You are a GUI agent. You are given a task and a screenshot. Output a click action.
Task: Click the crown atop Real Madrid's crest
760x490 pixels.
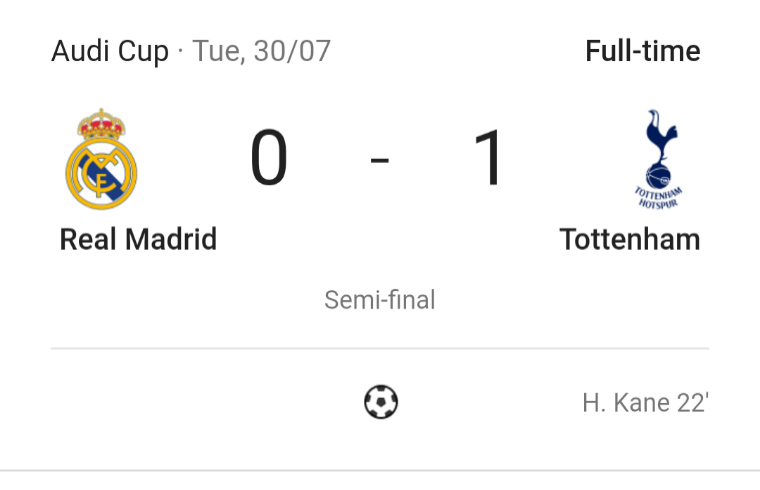pos(101,124)
